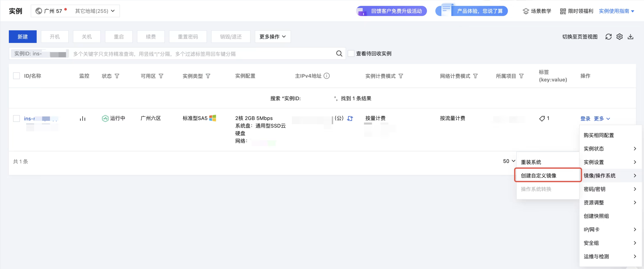Image resolution: width=644 pixels, height=269 pixels.
Task: Click the instance search input field
Action: tap(201, 54)
